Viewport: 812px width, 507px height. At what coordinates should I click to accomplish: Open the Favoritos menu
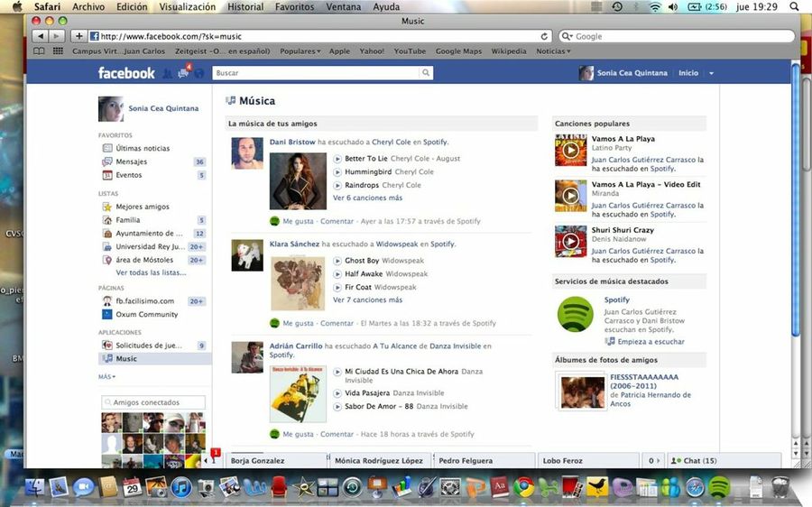[x=294, y=6]
